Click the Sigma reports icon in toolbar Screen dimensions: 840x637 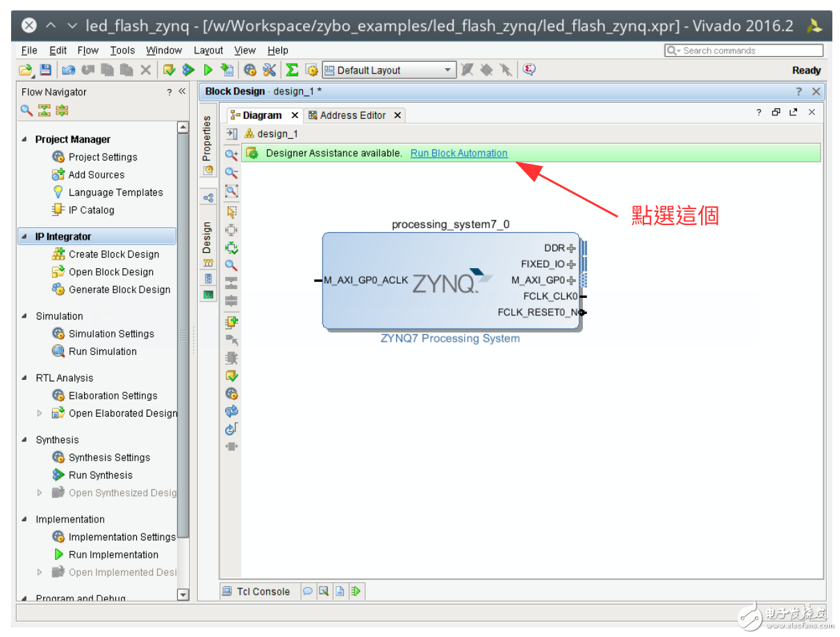pyautogui.click(x=293, y=70)
